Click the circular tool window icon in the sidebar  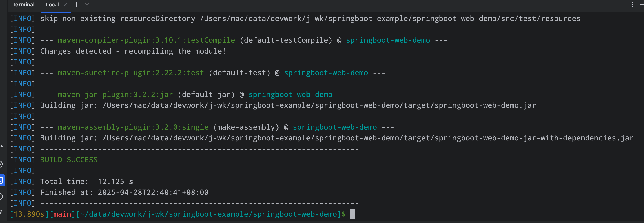(x=1, y=196)
